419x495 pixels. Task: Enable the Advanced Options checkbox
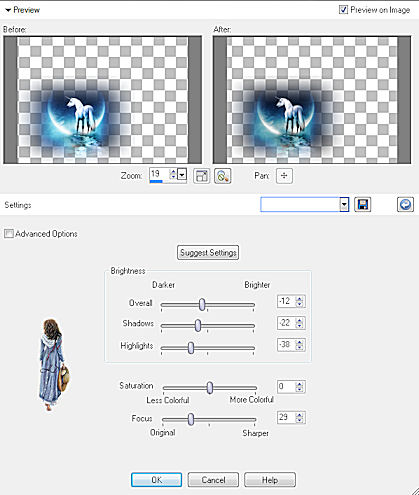pos(9,234)
